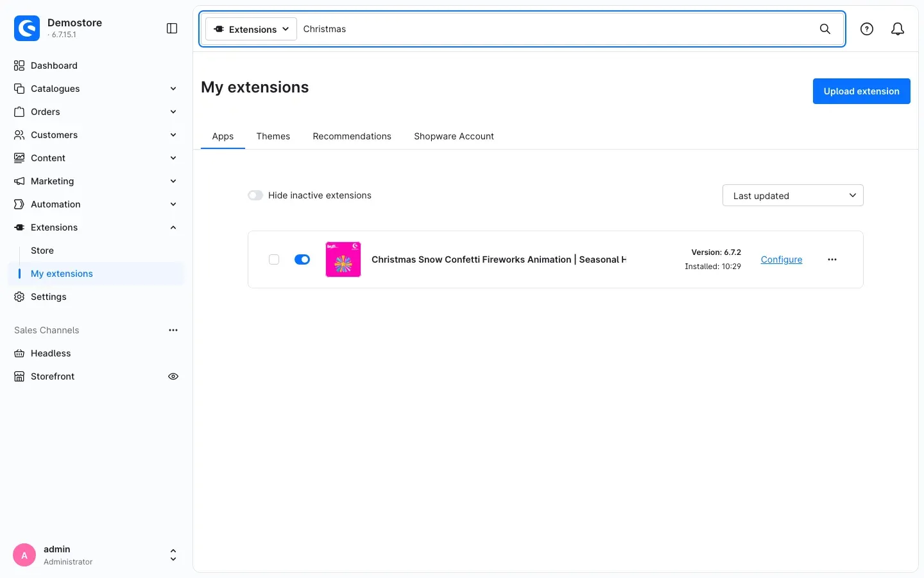The height and width of the screenshot is (578, 924).
Task: Click the Settings gear icon
Action: point(19,297)
